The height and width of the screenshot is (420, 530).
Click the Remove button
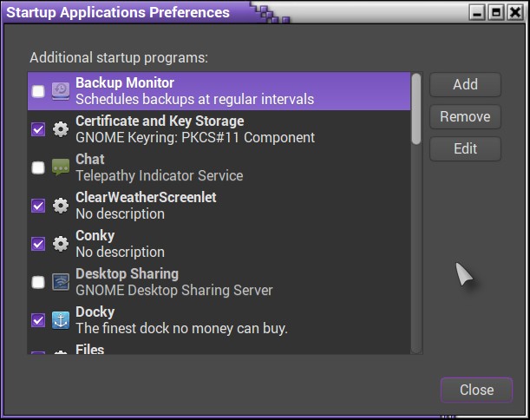(465, 116)
